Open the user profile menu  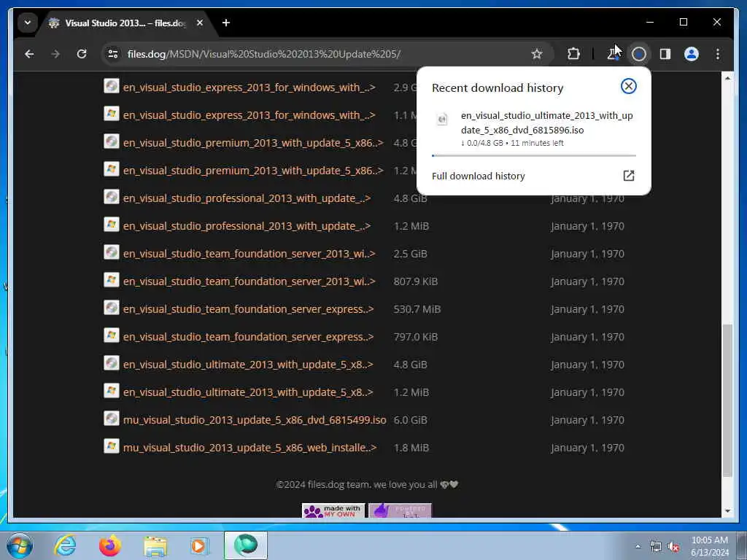pyautogui.click(x=692, y=54)
